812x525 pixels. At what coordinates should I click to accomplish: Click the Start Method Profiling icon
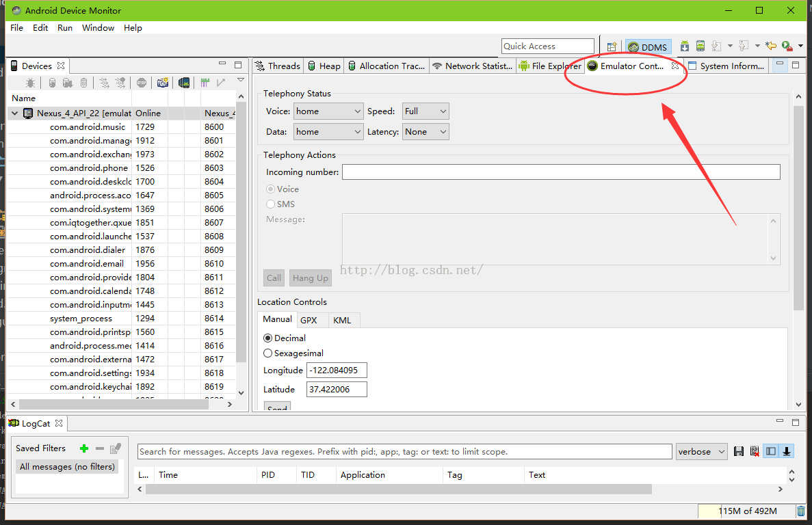pyautogui.click(x=120, y=83)
